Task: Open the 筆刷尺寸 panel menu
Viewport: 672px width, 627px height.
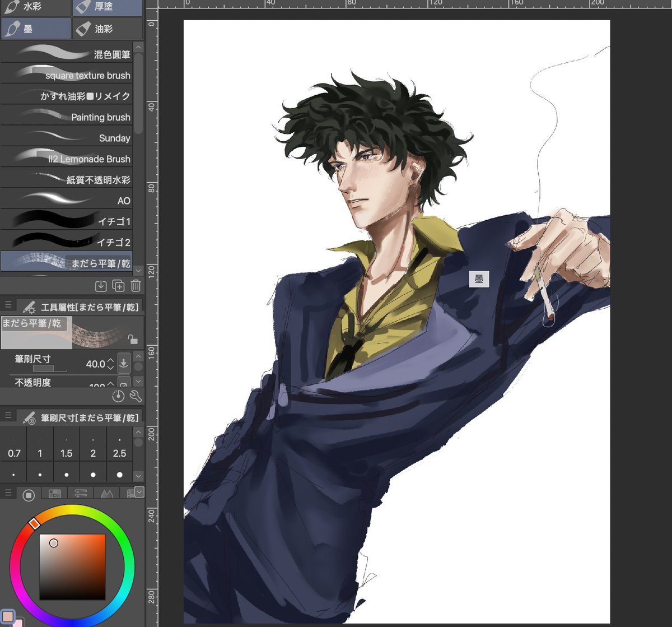Action: [8, 415]
